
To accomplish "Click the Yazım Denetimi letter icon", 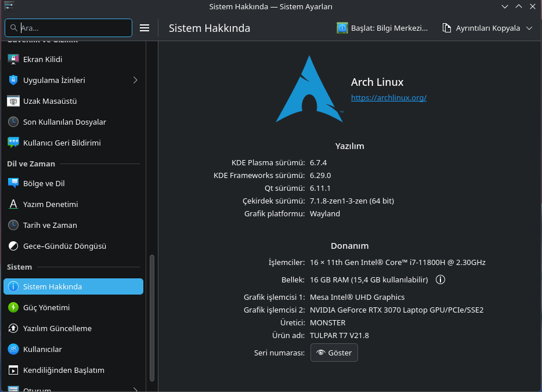I will [13, 204].
